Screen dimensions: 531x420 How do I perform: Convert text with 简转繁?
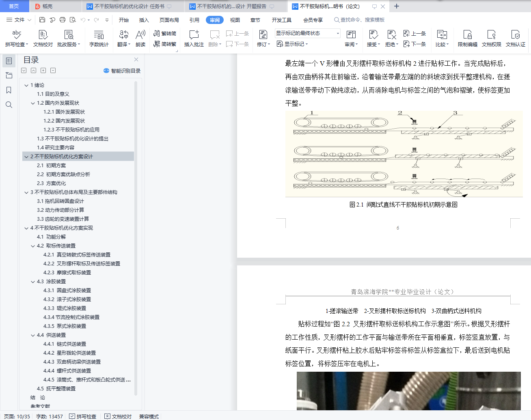pos(165,44)
